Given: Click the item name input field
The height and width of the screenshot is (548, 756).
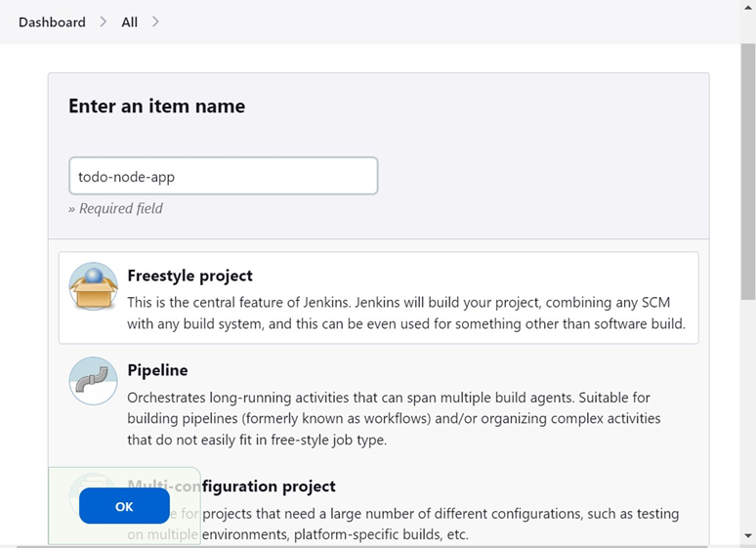Looking at the screenshot, I should point(224,176).
